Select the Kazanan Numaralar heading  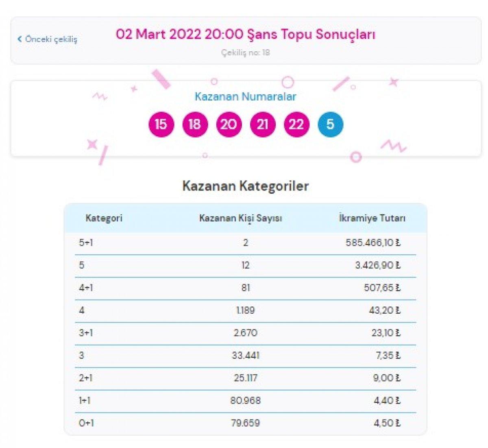pyautogui.click(x=246, y=97)
